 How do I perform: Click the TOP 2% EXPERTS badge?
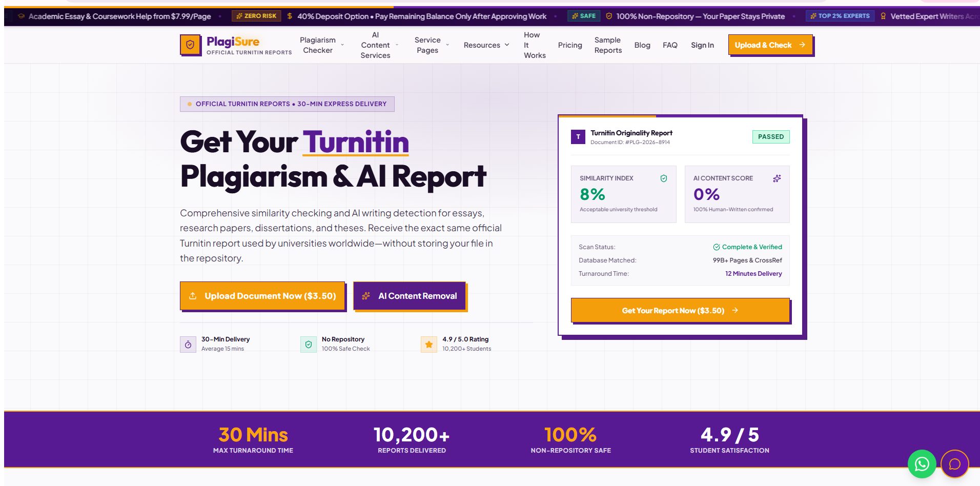tap(839, 16)
